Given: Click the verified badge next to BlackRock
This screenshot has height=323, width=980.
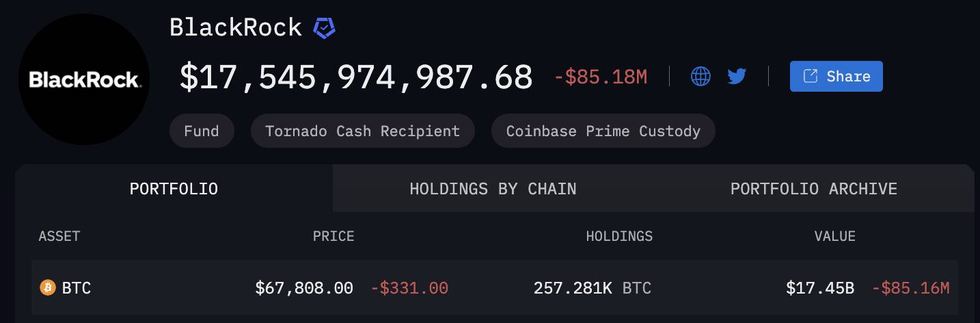Looking at the screenshot, I should 324,28.
